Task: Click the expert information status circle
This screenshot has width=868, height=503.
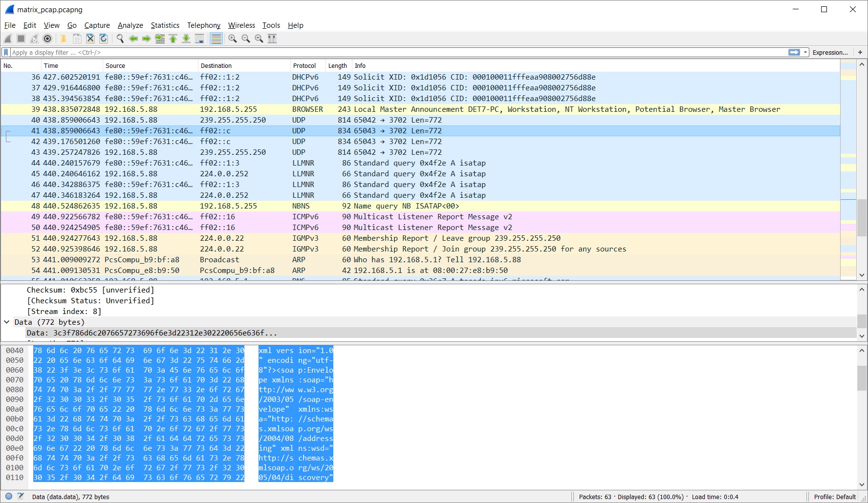Action: pos(9,497)
